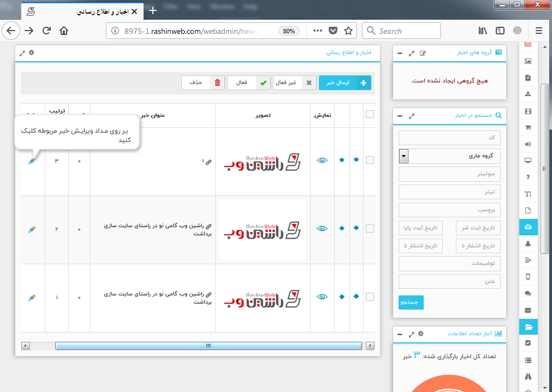Screen dimensions: 552x392
Task: Tick the select-all checkbox in table header
Action: pos(370,114)
